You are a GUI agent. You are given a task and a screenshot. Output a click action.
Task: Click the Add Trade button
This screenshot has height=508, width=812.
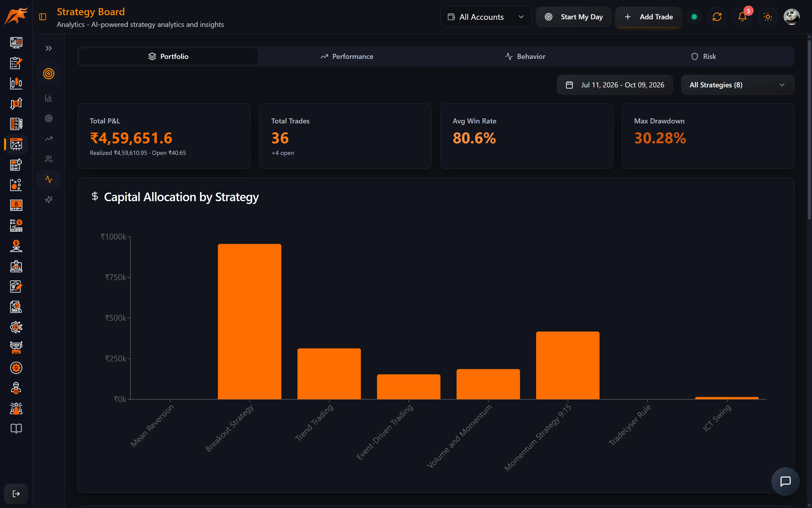[648, 17]
